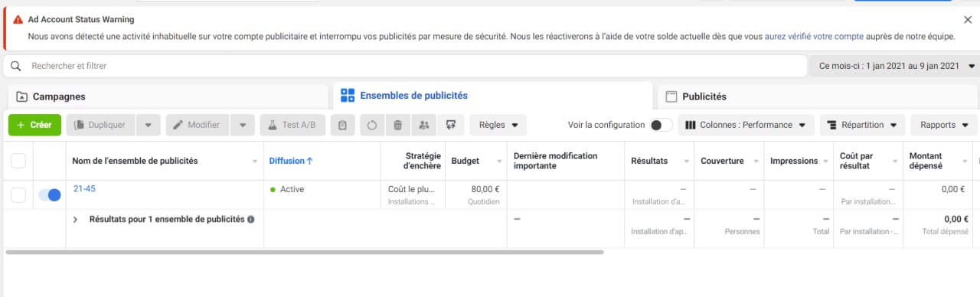The height and width of the screenshot is (297, 980).
Task: Check the select-all header checkbox
Action: [x=18, y=161]
